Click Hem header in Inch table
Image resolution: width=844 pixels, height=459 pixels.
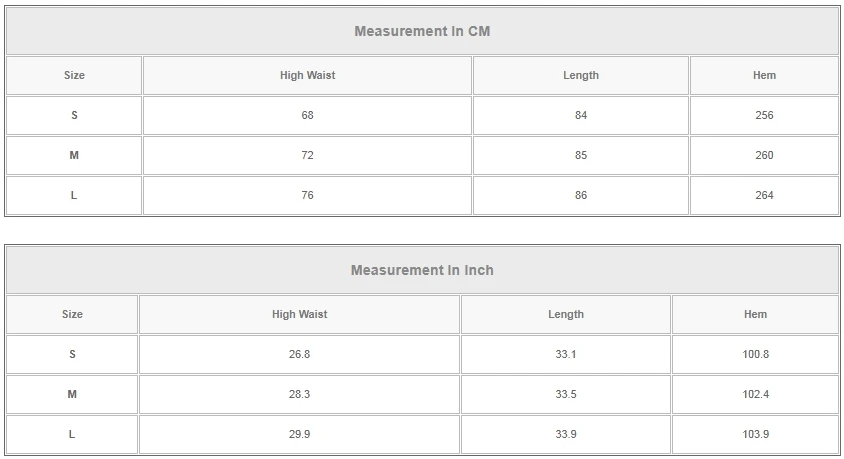755,314
